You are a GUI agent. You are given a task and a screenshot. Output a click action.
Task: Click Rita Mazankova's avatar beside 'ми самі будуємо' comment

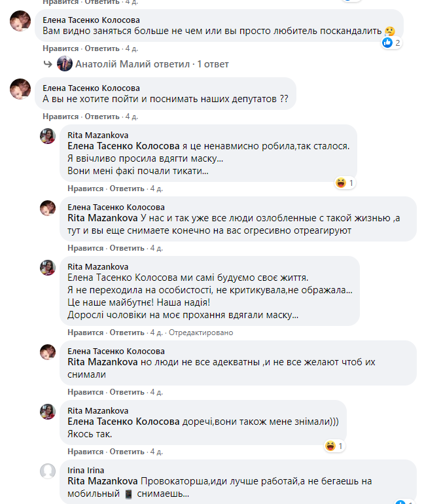point(48,268)
